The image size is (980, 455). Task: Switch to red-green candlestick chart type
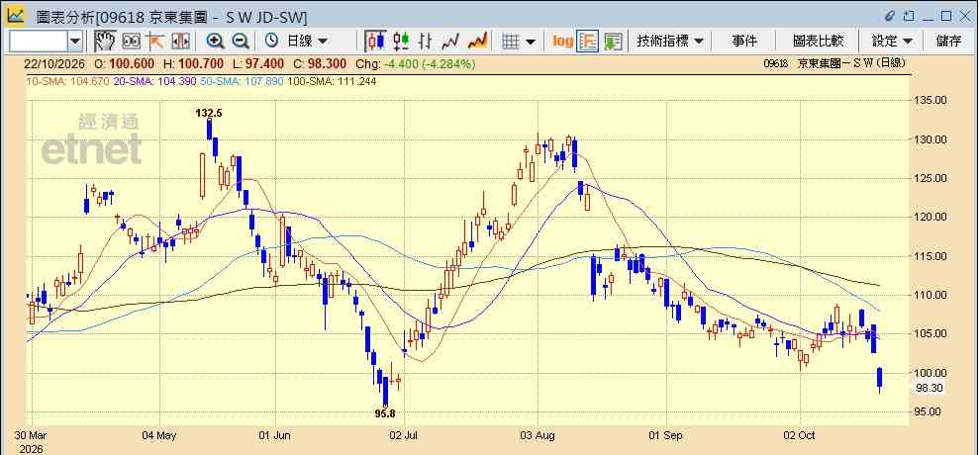coord(401,42)
